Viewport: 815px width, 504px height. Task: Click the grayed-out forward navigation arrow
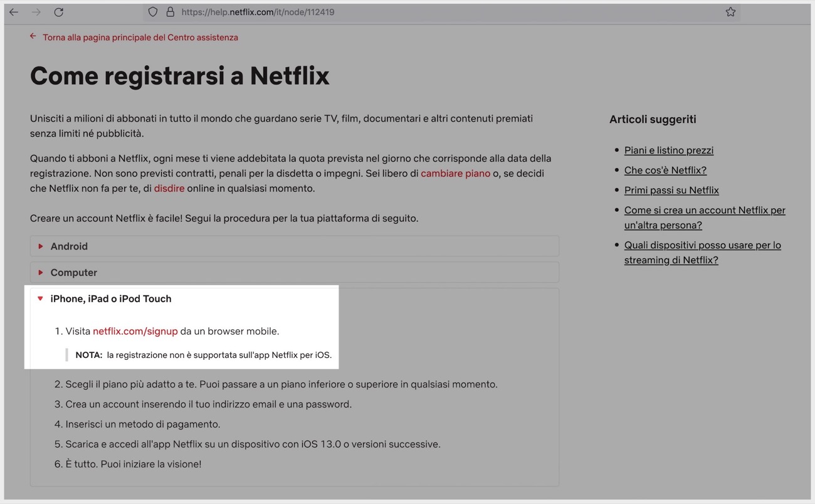(x=36, y=11)
